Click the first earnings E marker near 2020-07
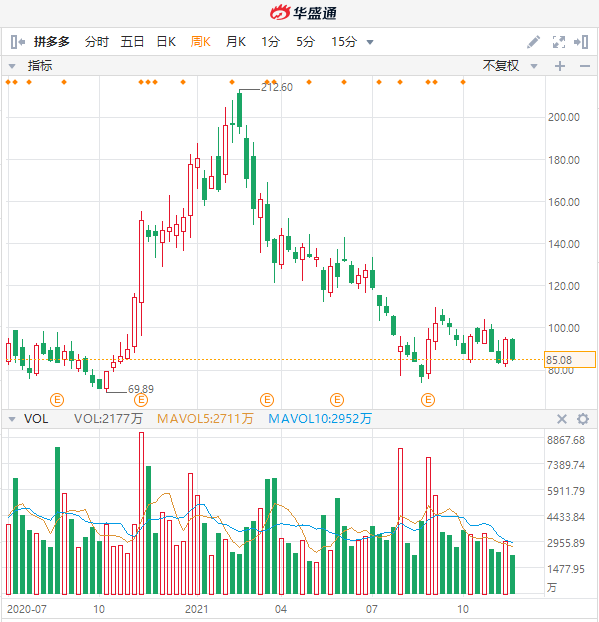Viewport: 599px width, 622px height. coord(57,400)
